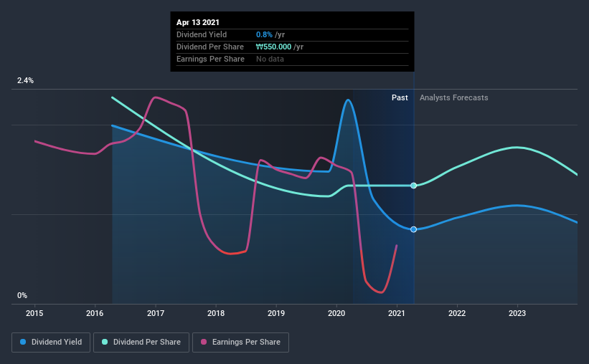Select the blue Dividend Yield data point
589x364 pixels.
413,229
